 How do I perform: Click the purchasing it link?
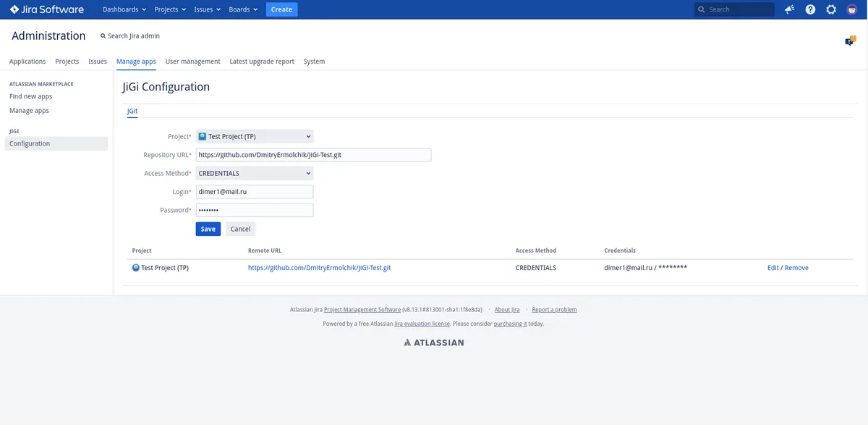511,324
